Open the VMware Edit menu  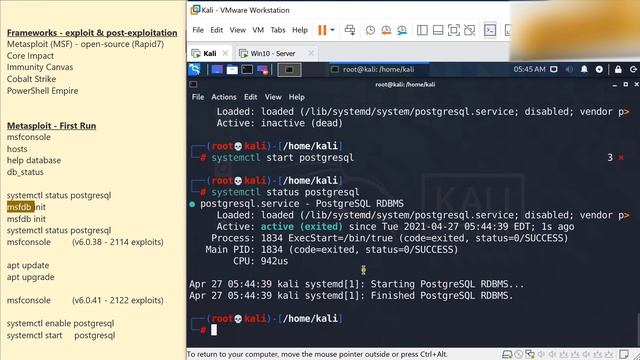(216, 30)
